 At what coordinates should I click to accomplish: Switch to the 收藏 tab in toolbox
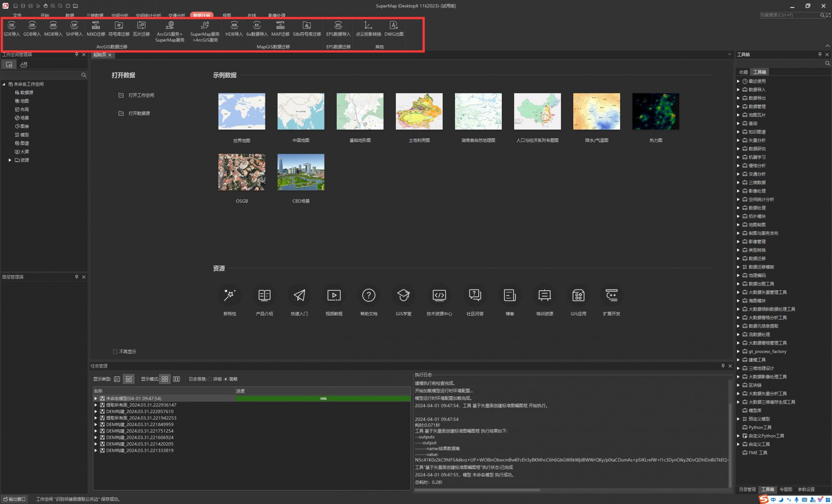tap(744, 72)
